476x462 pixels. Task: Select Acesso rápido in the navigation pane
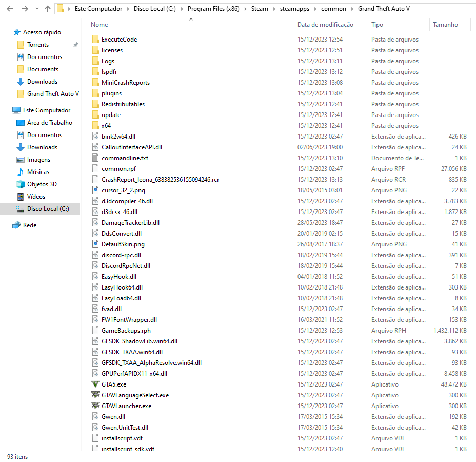click(42, 32)
